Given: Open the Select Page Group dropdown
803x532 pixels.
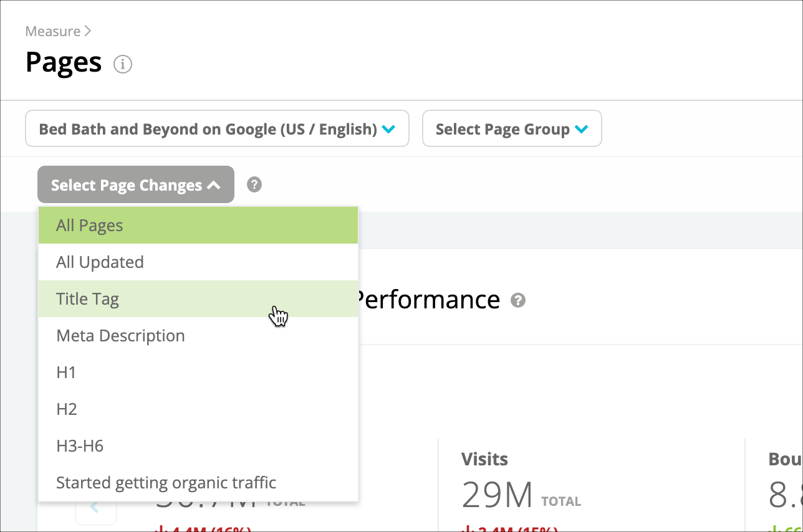Looking at the screenshot, I should pyautogui.click(x=512, y=129).
